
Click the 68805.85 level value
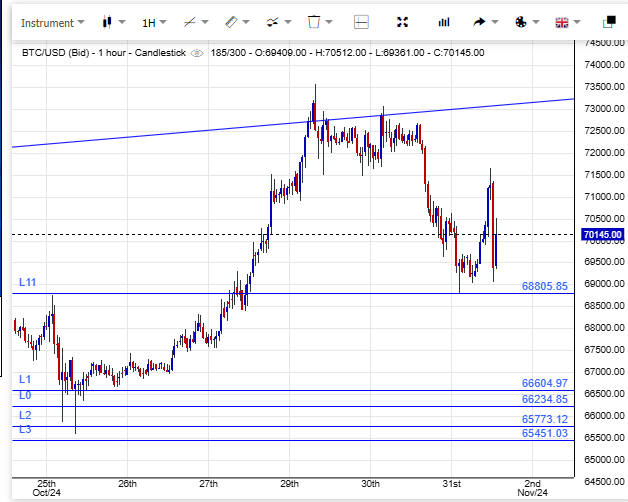coord(545,286)
